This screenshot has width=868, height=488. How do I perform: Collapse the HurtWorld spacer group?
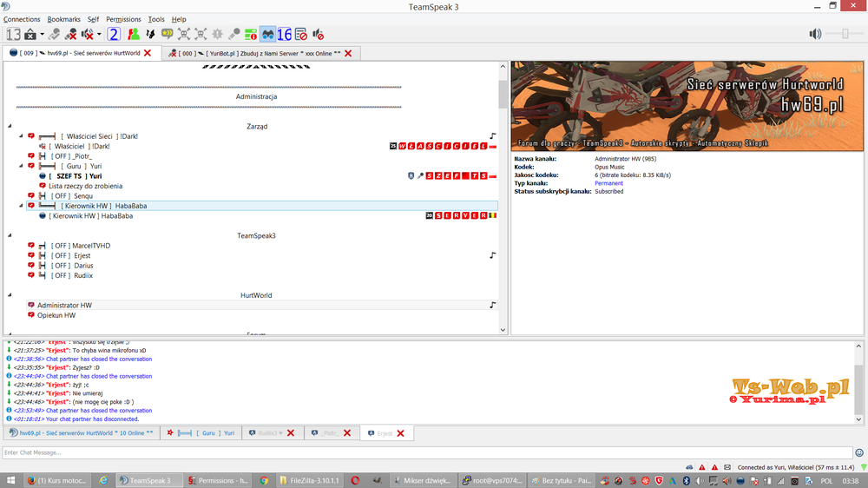click(10, 295)
